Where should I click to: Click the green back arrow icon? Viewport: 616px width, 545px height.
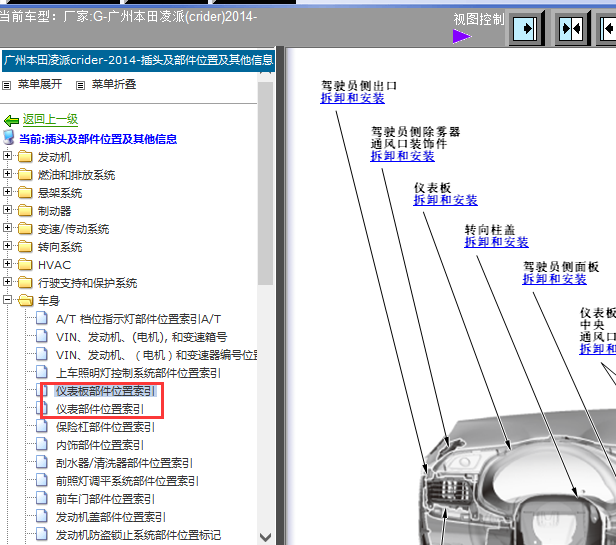click(x=11, y=120)
